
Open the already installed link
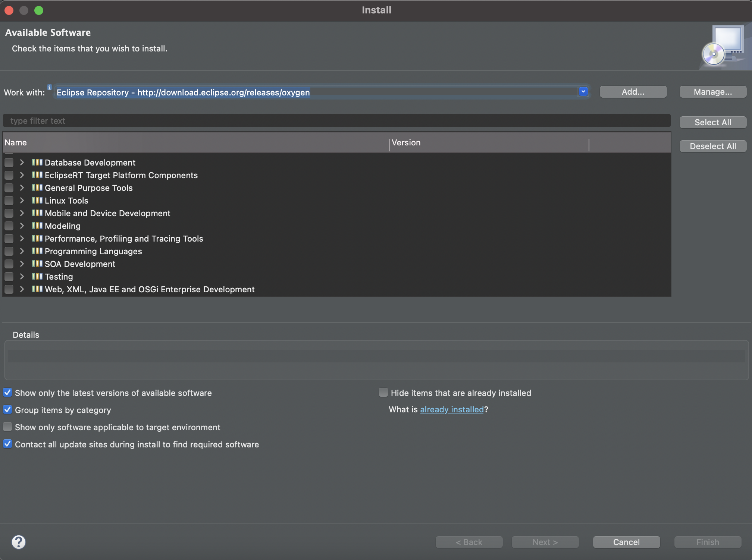tap(451, 409)
